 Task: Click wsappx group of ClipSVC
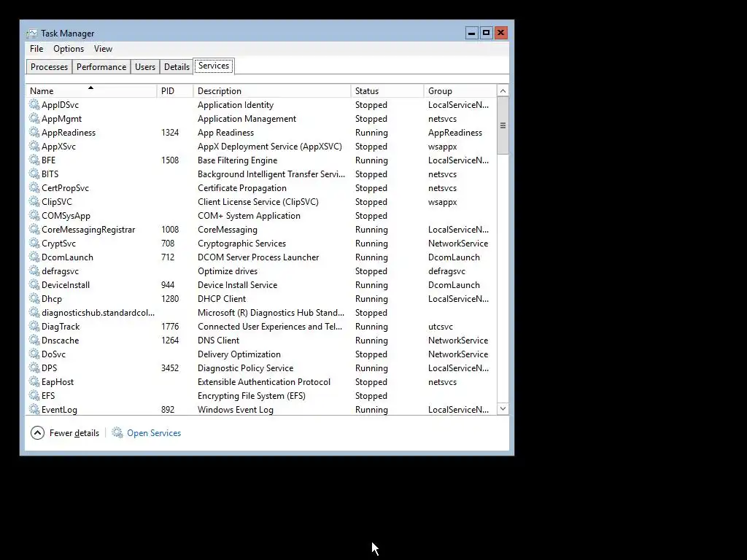443,202
